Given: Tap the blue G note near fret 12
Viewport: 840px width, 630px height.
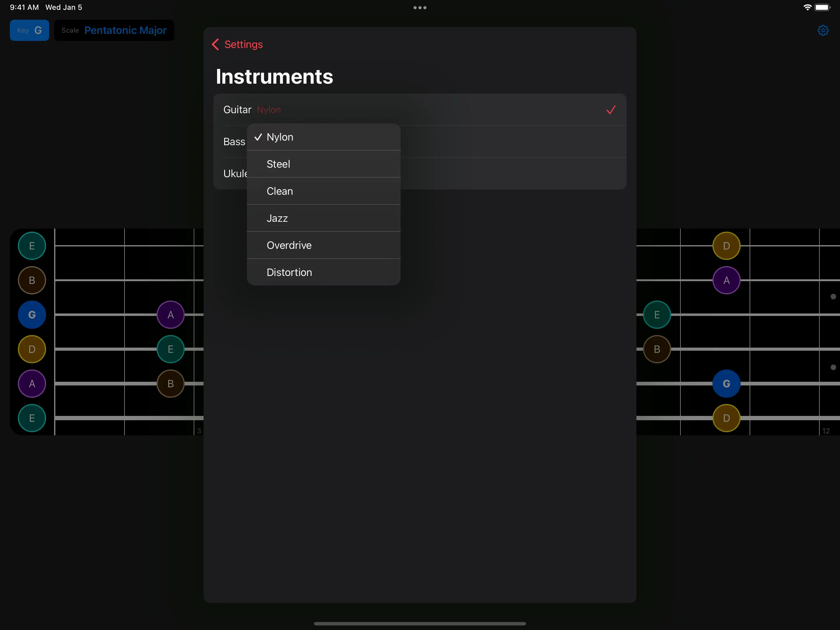Looking at the screenshot, I should point(726,384).
